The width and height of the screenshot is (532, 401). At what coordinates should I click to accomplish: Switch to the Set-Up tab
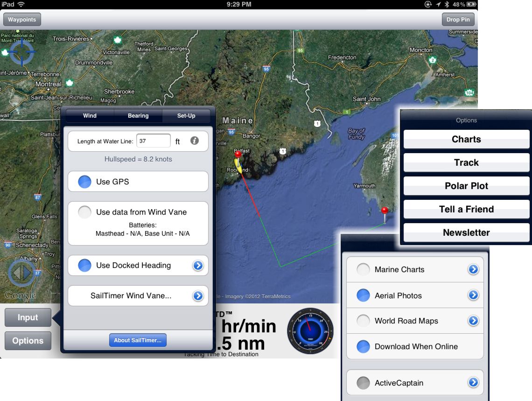click(x=186, y=116)
